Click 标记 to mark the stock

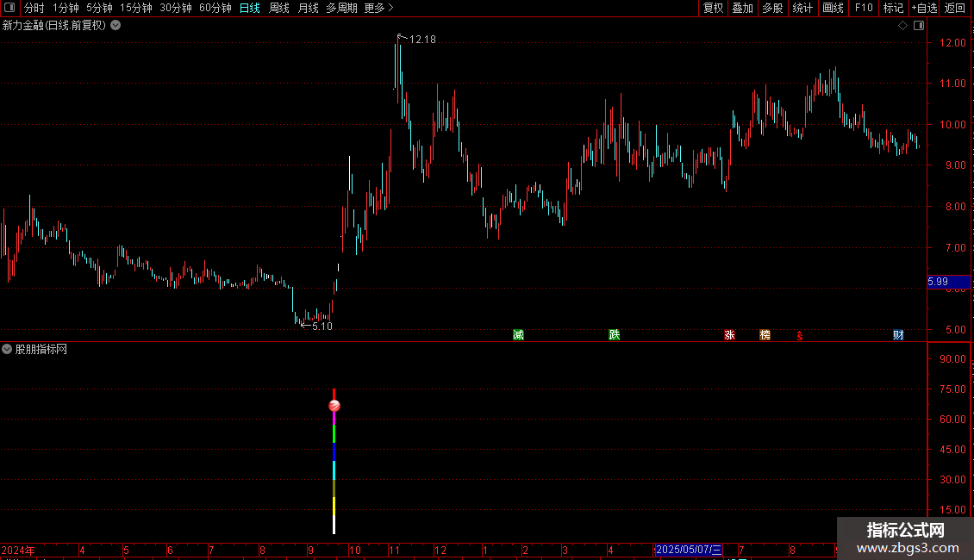coord(893,8)
